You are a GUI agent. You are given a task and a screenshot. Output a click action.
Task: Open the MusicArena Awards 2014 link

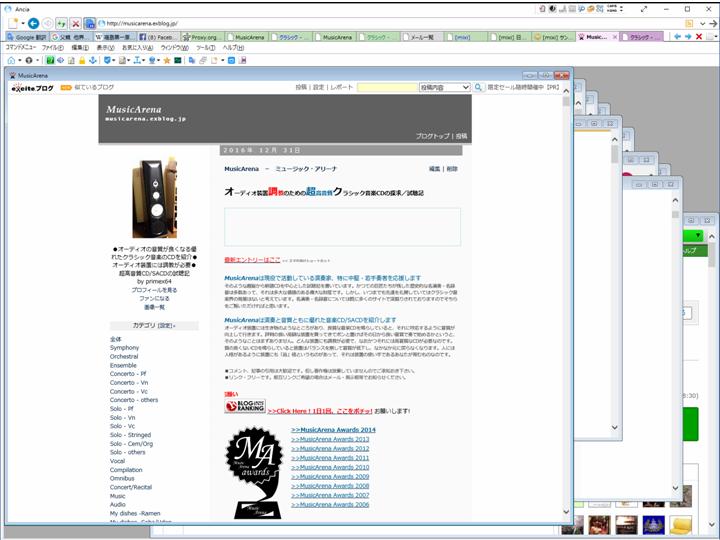tap(333, 430)
